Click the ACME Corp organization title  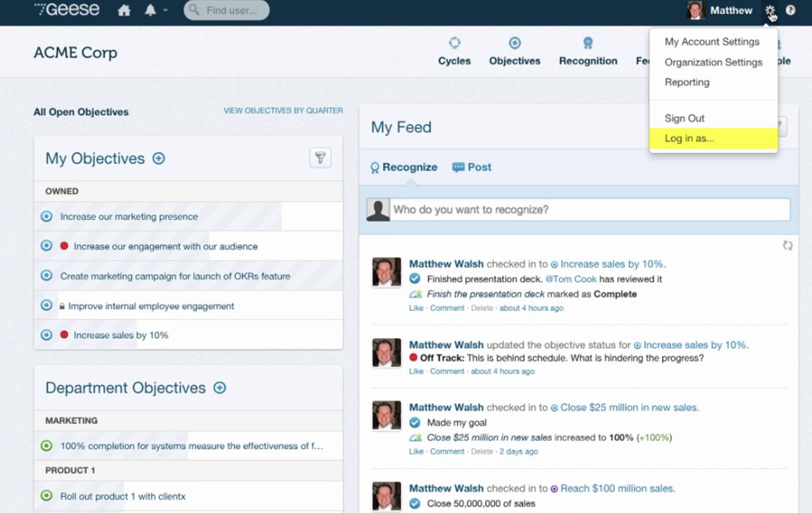point(75,53)
